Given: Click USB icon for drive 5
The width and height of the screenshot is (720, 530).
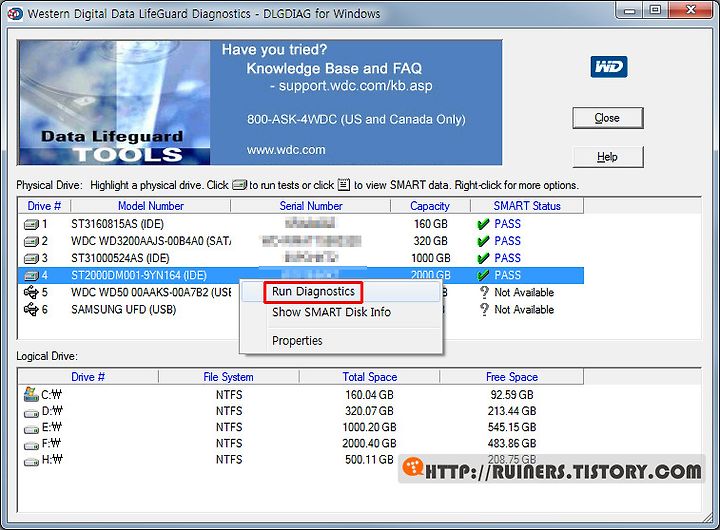Looking at the screenshot, I should [x=31, y=292].
